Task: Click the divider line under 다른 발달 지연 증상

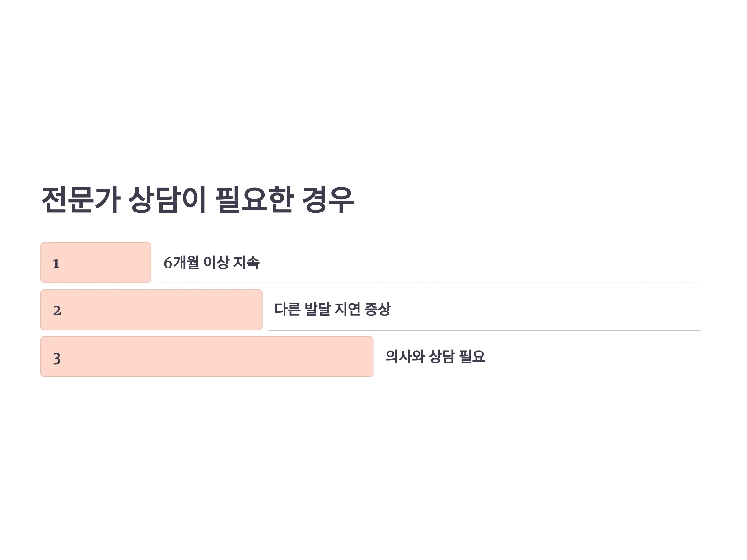Action: pyautogui.click(x=484, y=330)
